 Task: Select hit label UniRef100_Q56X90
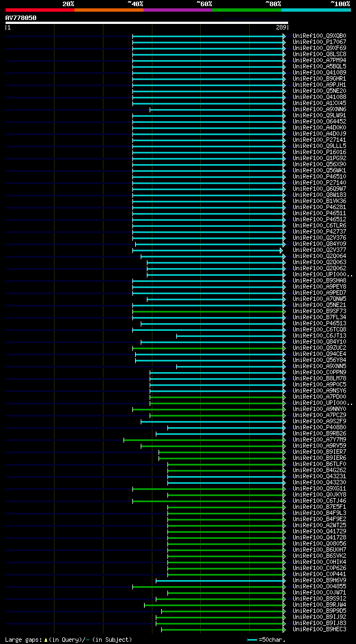pyautogui.click(x=319, y=164)
